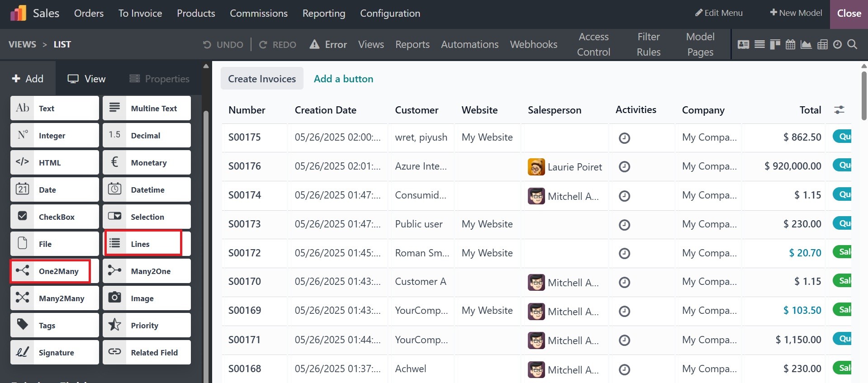
Task: Click activity clock icon for S00176
Action: pos(624,167)
